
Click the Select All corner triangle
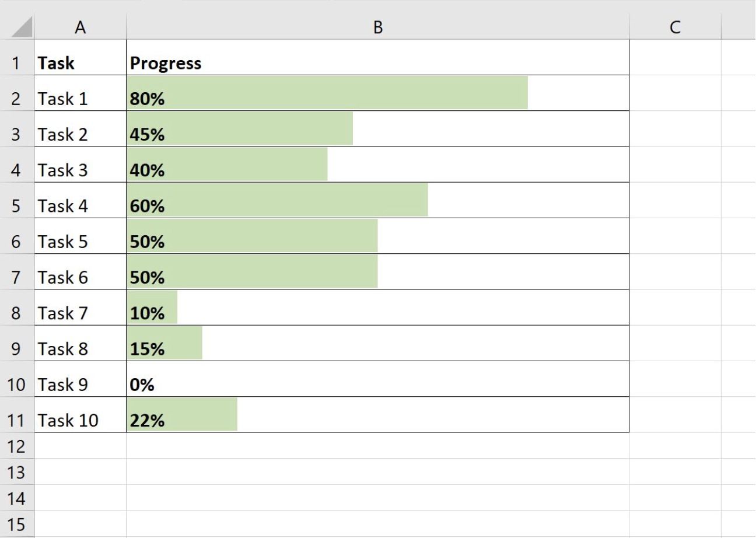tap(22, 27)
